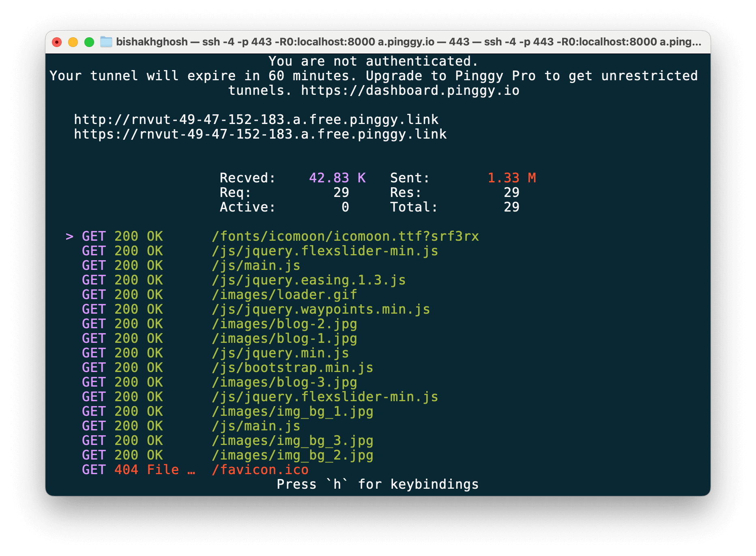Select the /js/bootstrap.min.js request row

(x=228, y=368)
